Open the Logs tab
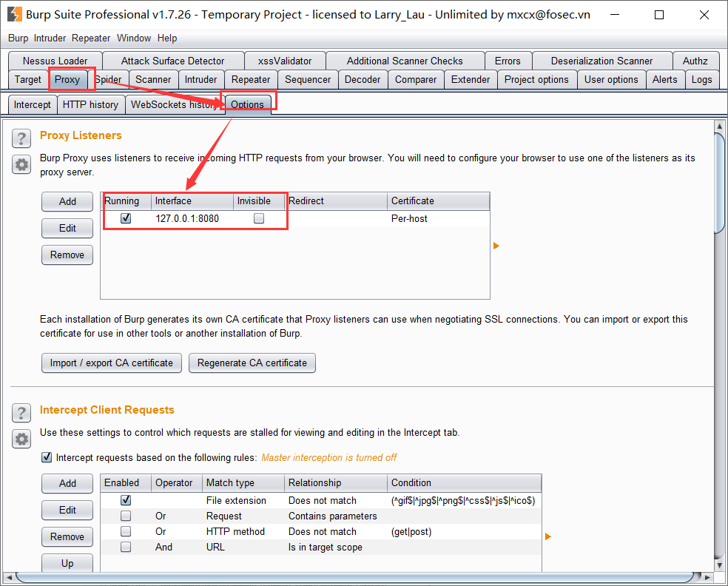Screen dimensions: 728x586 click(701, 79)
